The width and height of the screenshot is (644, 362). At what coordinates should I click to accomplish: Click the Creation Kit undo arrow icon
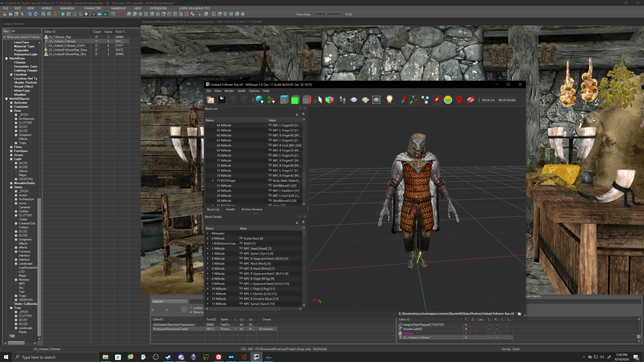click(x=30, y=14)
